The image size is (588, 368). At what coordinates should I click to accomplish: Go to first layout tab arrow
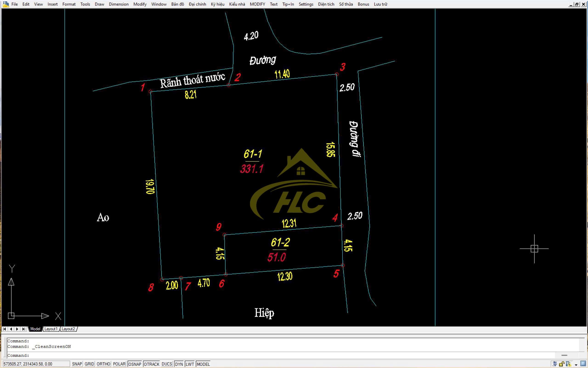(4, 329)
